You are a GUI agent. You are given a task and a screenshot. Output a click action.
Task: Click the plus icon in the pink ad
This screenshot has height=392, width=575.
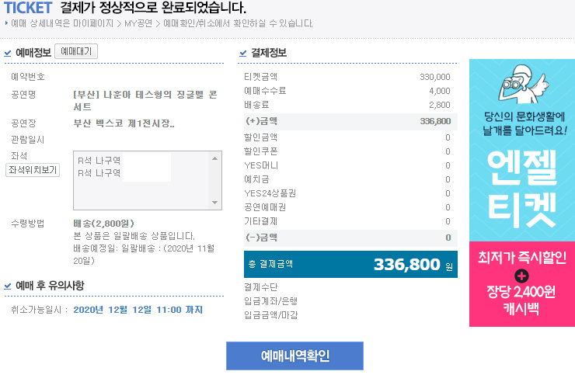pyautogui.click(x=521, y=275)
